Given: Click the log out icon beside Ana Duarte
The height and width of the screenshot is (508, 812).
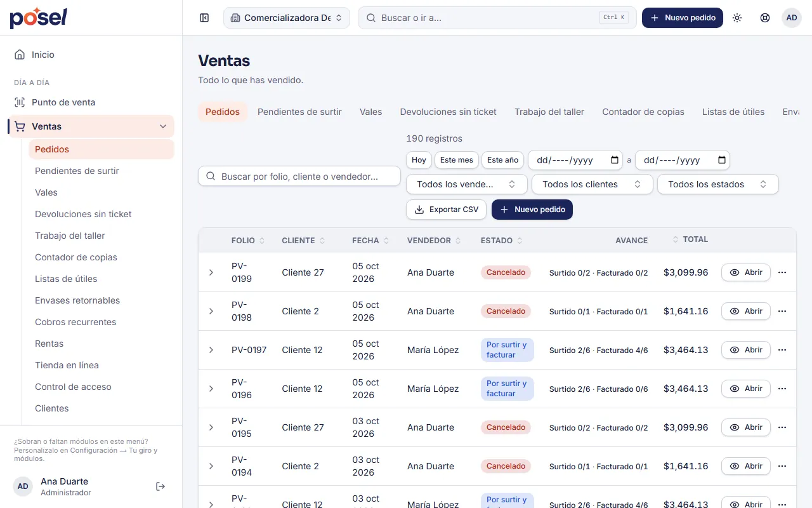Looking at the screenshot, I should click(160, 486).
